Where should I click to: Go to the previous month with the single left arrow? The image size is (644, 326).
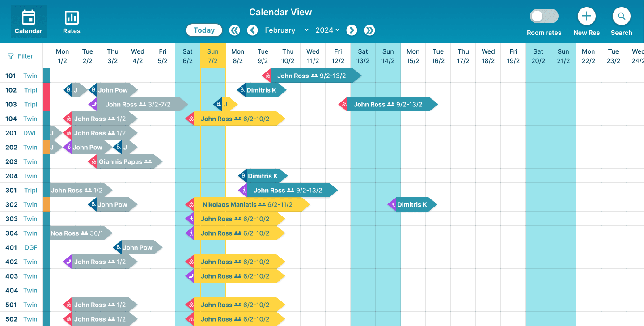coord(252,30)
